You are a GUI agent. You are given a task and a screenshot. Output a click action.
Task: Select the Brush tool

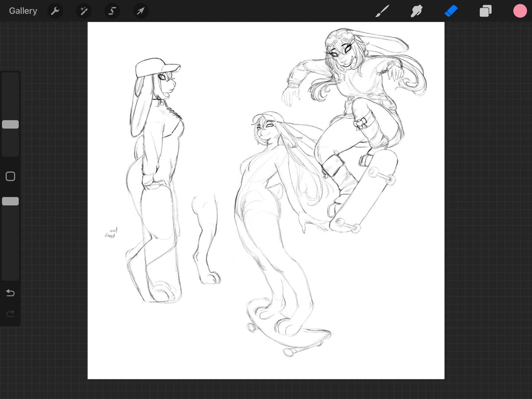pyautogui.click(x=381, y=11)
